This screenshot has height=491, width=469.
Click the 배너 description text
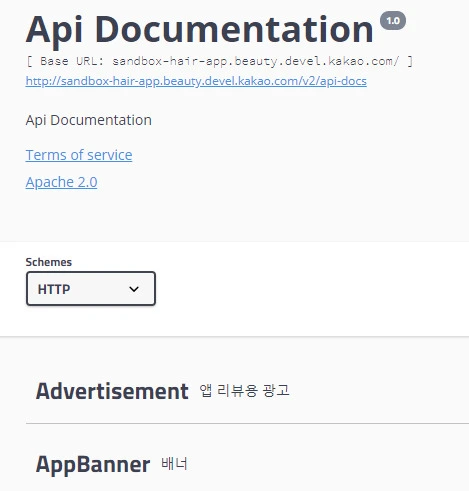pos(174,464)
